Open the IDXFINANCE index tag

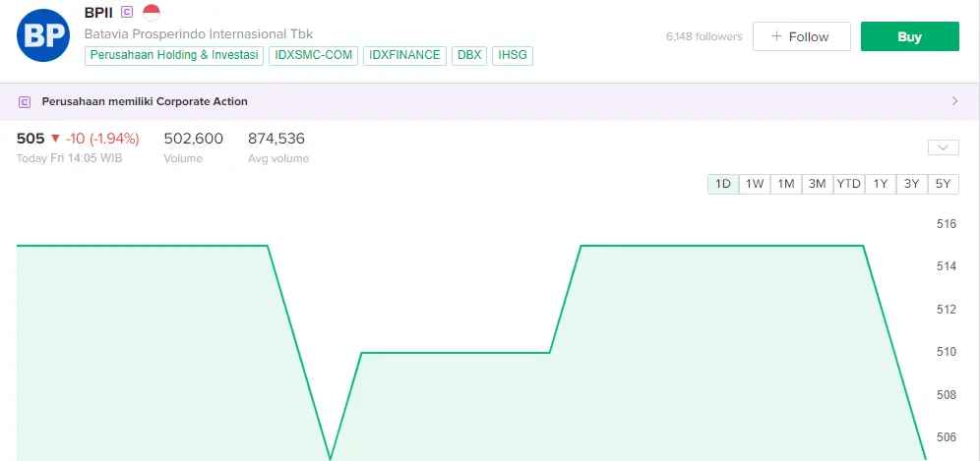click(404, 55)
